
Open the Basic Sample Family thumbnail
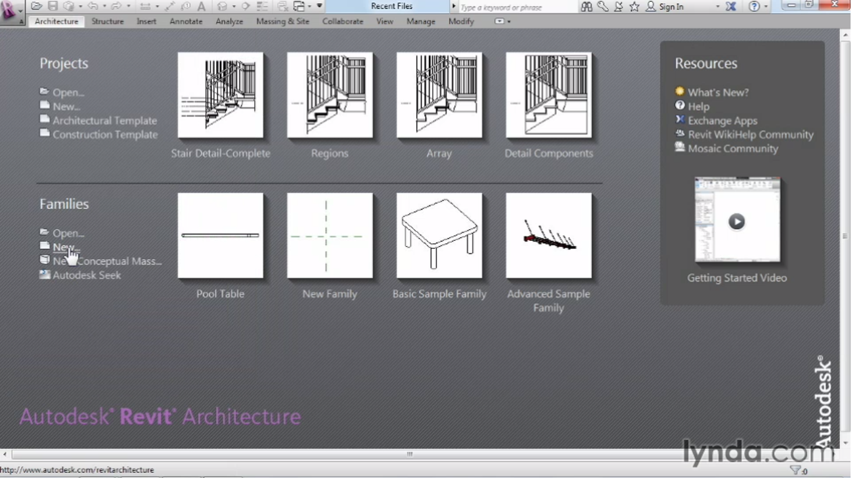point(439,235)
